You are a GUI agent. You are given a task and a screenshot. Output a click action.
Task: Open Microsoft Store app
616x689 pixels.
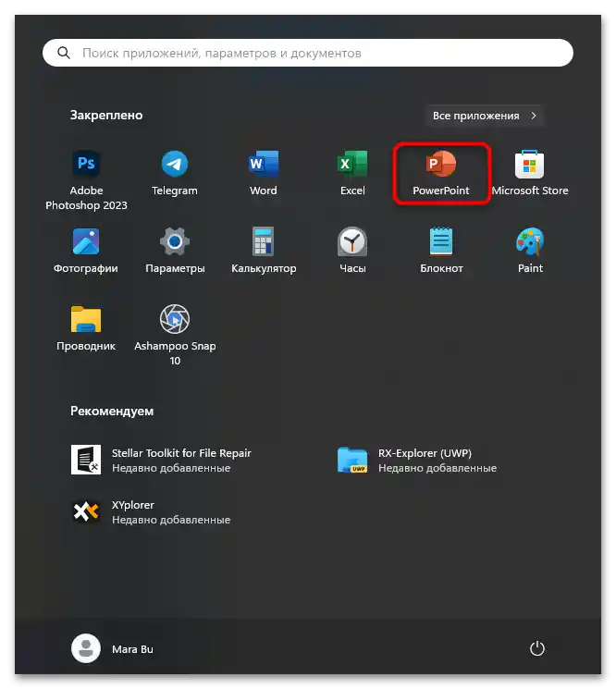pyautogui.click(x=530, y=172)
